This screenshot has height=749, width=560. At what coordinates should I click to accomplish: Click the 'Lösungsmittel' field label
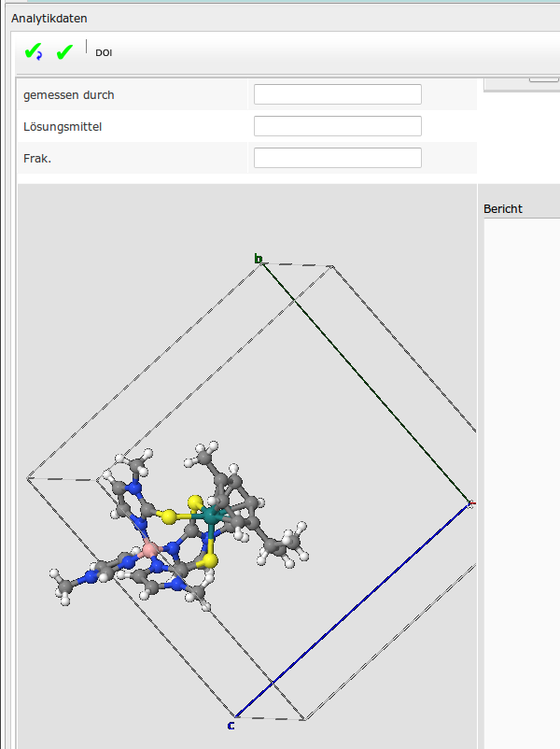63,126
